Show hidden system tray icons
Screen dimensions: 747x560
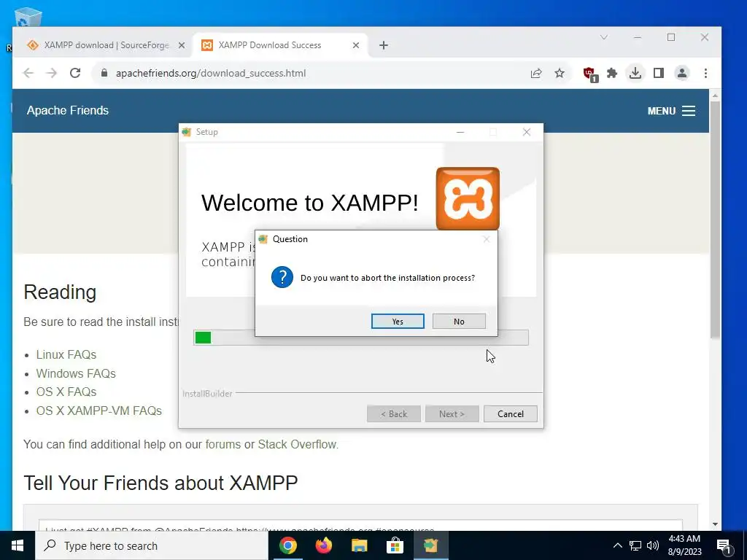[617, 545]
